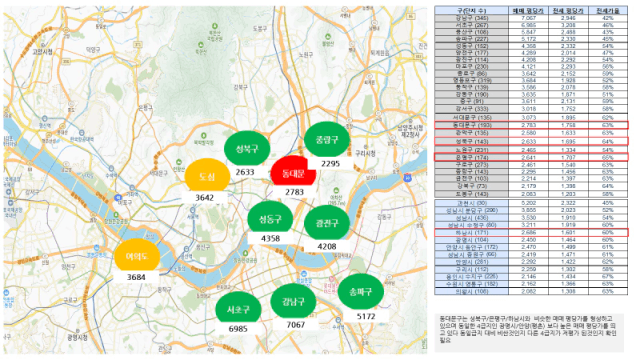The height and width of the screenshot is (360, 640).
Task: Select the green 중랑구 bubble marker
Action: click(x=327, y=139)
